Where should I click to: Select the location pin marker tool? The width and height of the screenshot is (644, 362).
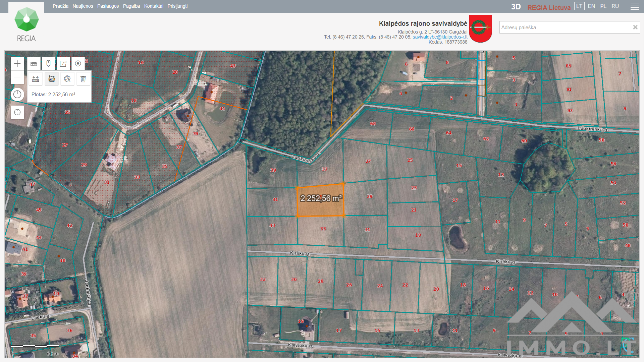tap(49, 64)
